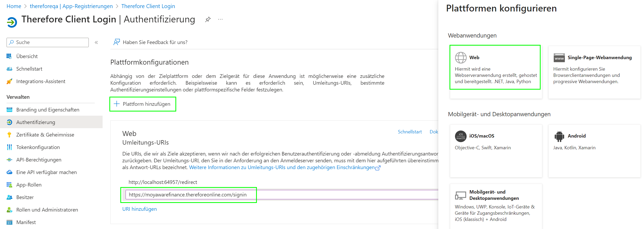Click Therefore Client Login breadcrumb
The height and width of the screenshot is (229, 644).
coord(148,6)
